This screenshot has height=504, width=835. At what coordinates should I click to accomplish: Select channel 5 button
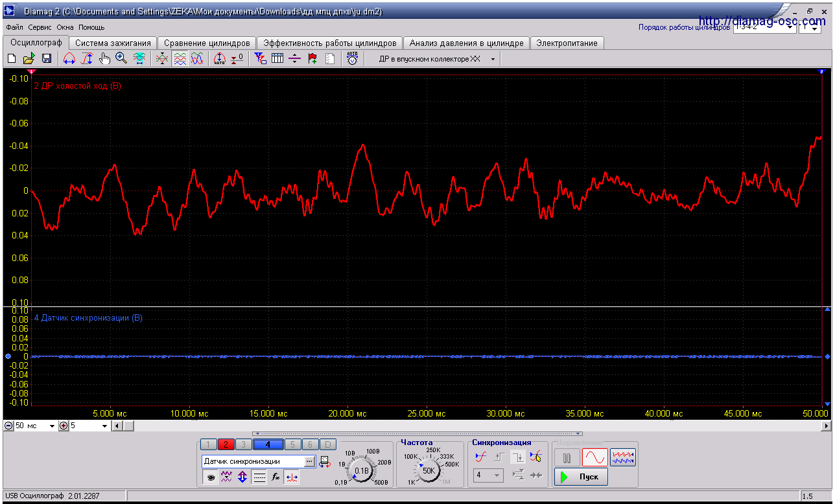[x=292, y=444]
